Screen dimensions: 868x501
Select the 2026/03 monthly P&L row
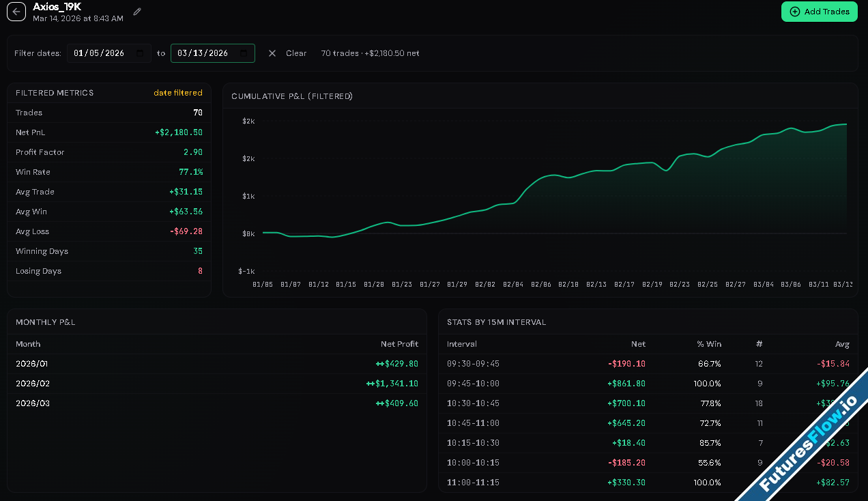217,403
